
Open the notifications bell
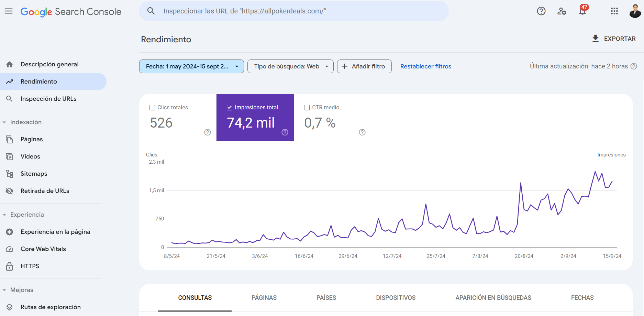coord(582,11)
